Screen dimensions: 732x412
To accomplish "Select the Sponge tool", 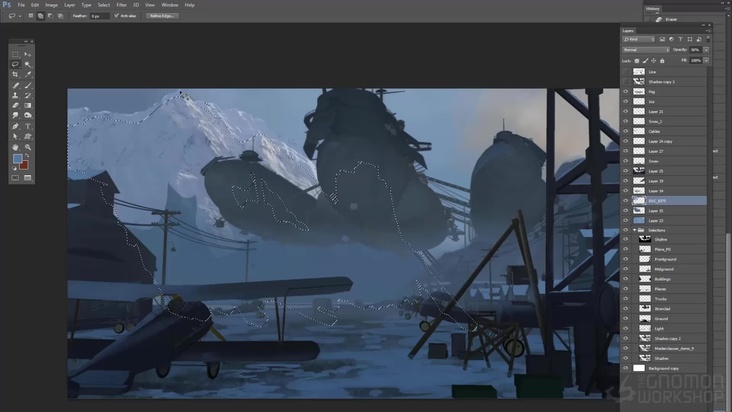I will [x=28, y=115].
